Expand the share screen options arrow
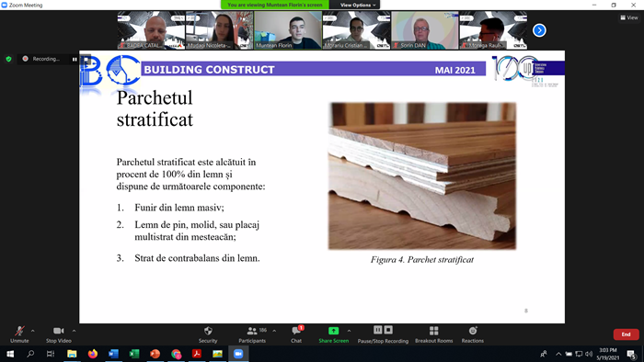644x362 pixels. [349, 331]
